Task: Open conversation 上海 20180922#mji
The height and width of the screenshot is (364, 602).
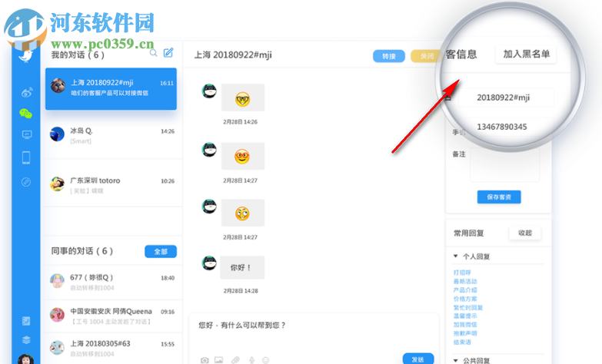Action: pyautogui.click(x=111, y=88)
